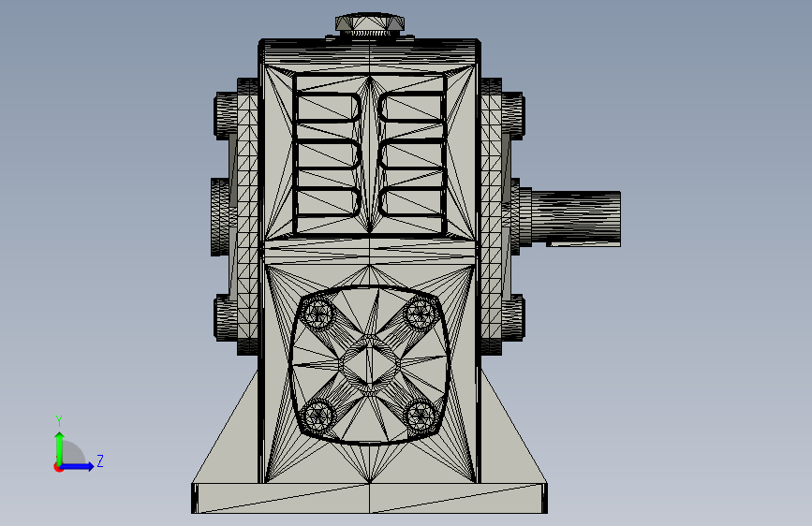The height and width of the screenshot is (526, 812).
Task: Select the rectangular base plate at the bottom
Action: pyautogui.click(x=369, y=498)
